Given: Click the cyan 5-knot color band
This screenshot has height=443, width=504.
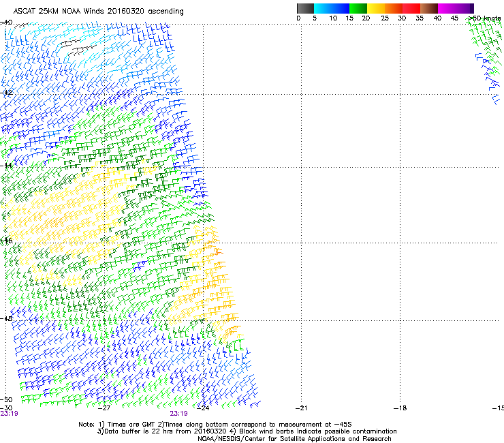Looking at the screenshot, I should click(x=323, y=8).
